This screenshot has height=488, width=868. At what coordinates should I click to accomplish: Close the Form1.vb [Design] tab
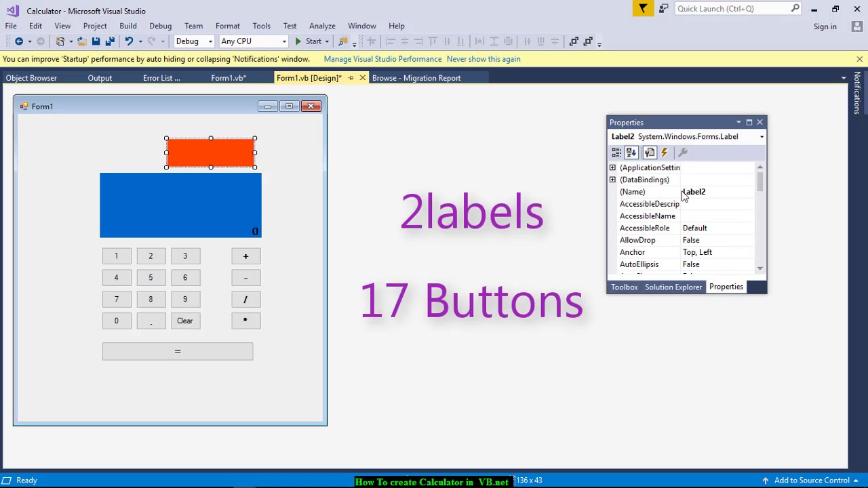click(x=362, y=78)
